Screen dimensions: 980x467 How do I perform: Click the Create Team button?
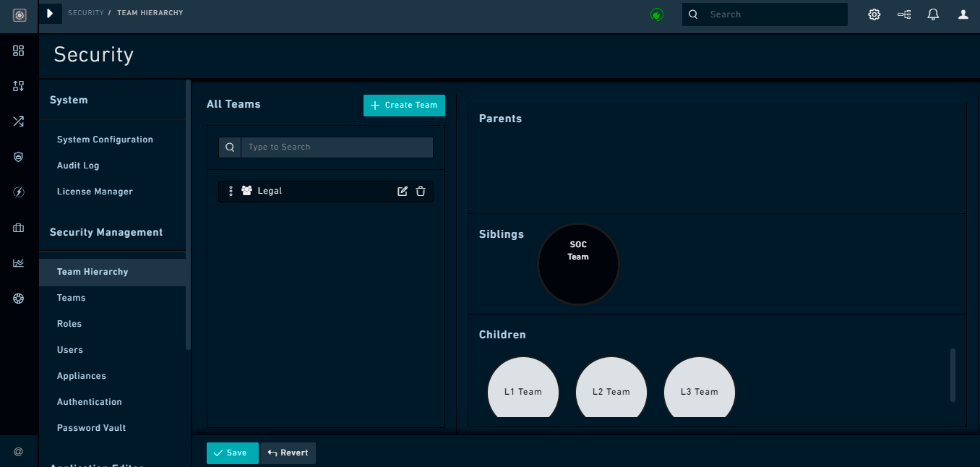[404, 106]
